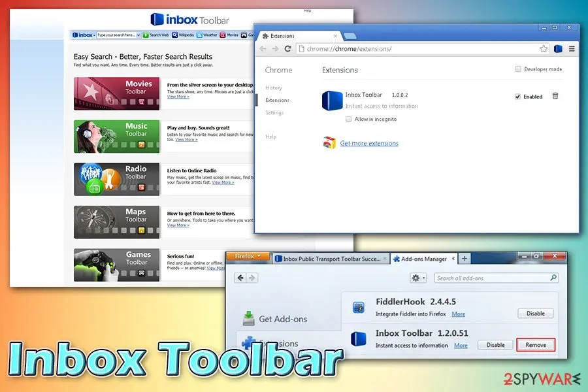The height and width of the screenshot is (392, 588).
Task: Click the Chrome address bar
Action: coord(422,49)
